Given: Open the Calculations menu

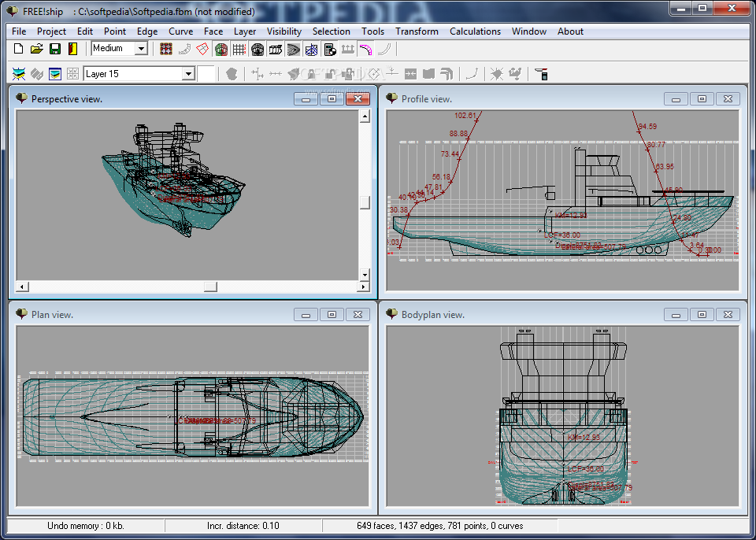Looking at the screenshot, I should coord(475,31).
